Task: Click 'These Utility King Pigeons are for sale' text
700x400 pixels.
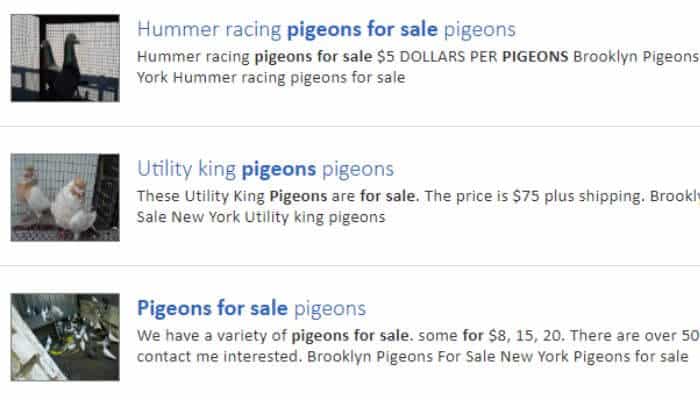Action: (278, 196)
